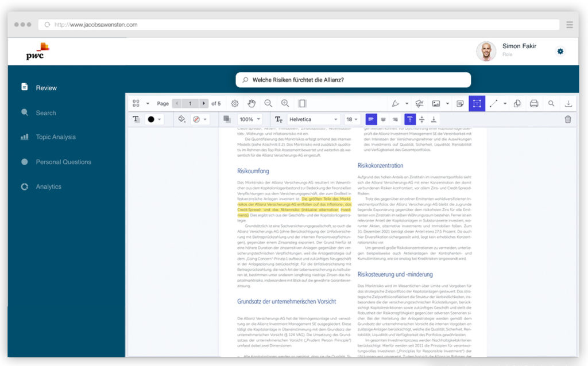This screenshot has width=588, height=366.
Task: Click the font size Tt icon
Action: pos(278,119)
